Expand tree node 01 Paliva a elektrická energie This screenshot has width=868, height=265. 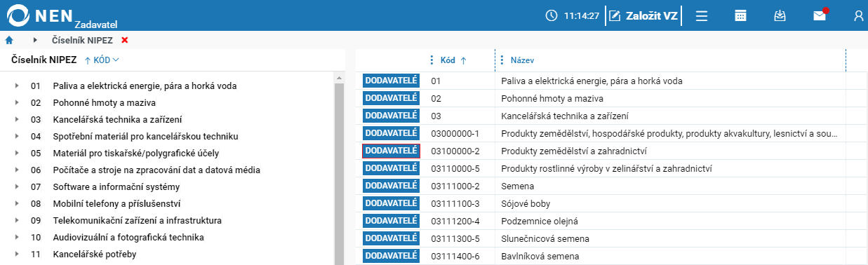click(17, 86)
